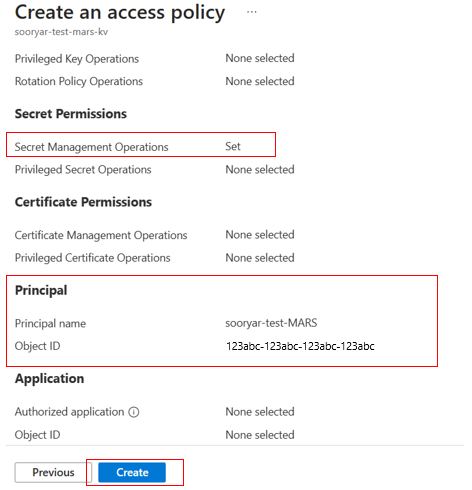Select the principal Object ID value
The height and width of the screenshot is (490, 472).
[300, 346]
